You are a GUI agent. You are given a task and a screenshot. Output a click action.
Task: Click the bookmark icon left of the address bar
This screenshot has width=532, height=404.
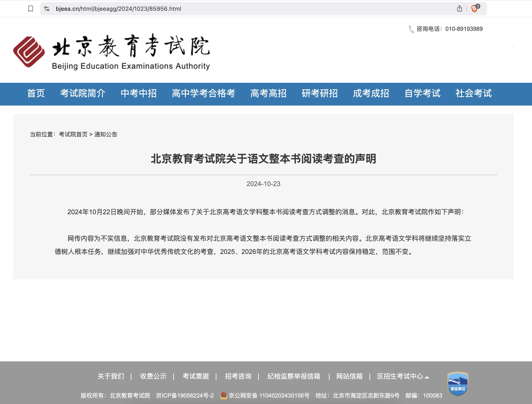[x=31, y=8]
